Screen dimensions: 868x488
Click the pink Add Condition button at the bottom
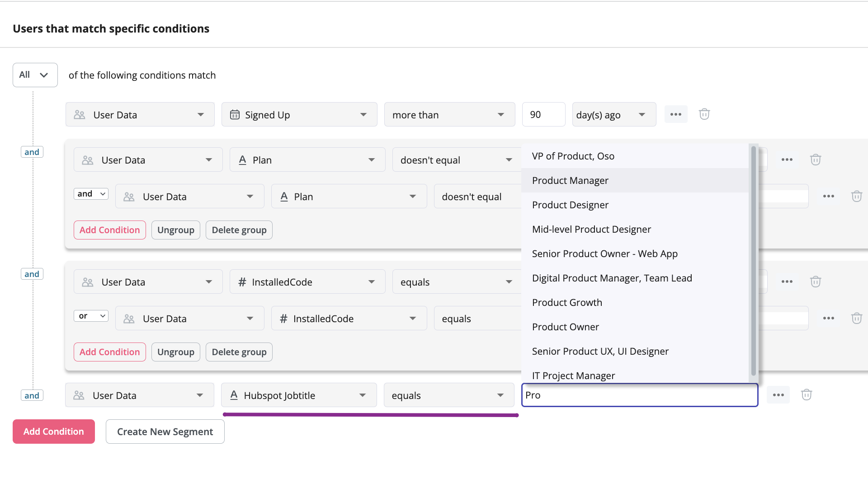tap(53, 431)
